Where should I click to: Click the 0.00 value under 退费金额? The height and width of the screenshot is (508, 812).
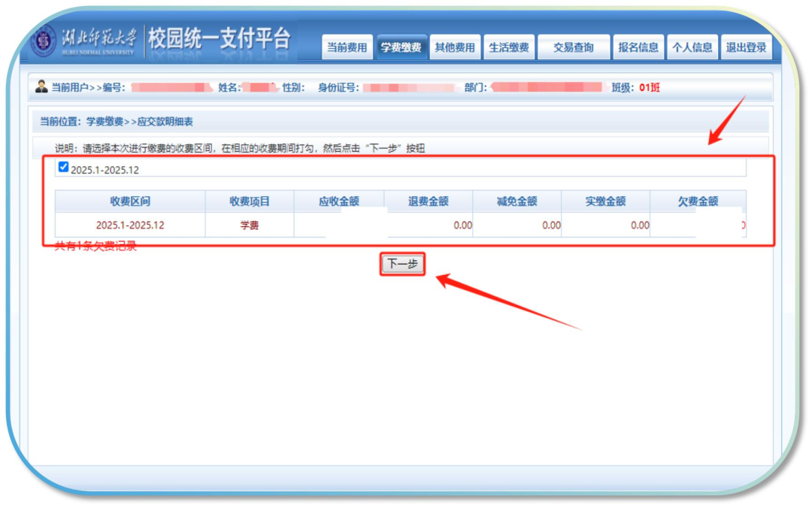462,225
